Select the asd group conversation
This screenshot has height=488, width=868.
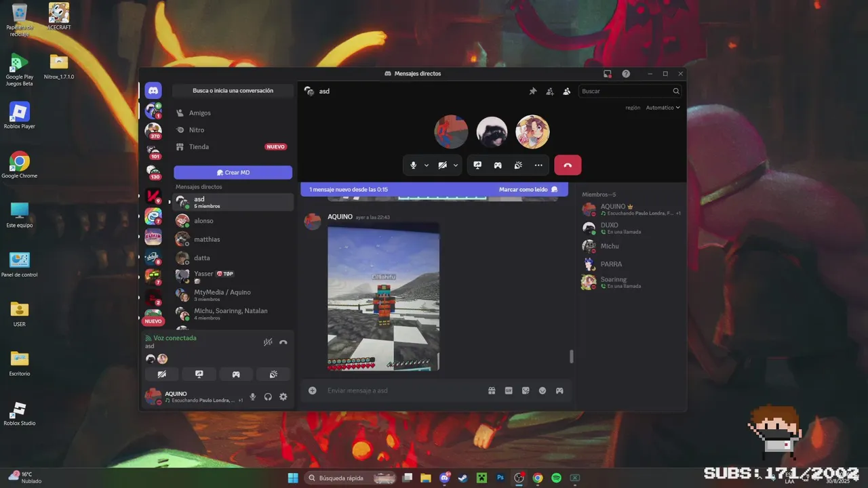click(x=233, y=202)
